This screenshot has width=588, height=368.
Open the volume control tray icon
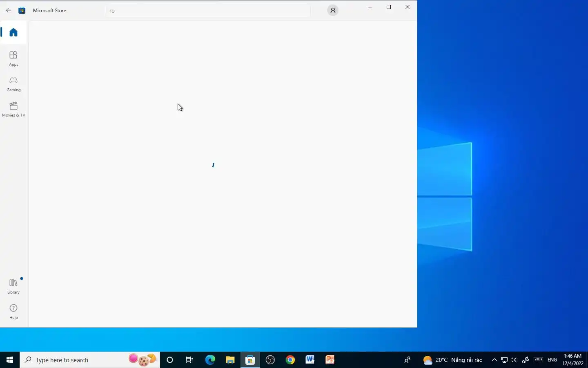(x=514, y=360)
